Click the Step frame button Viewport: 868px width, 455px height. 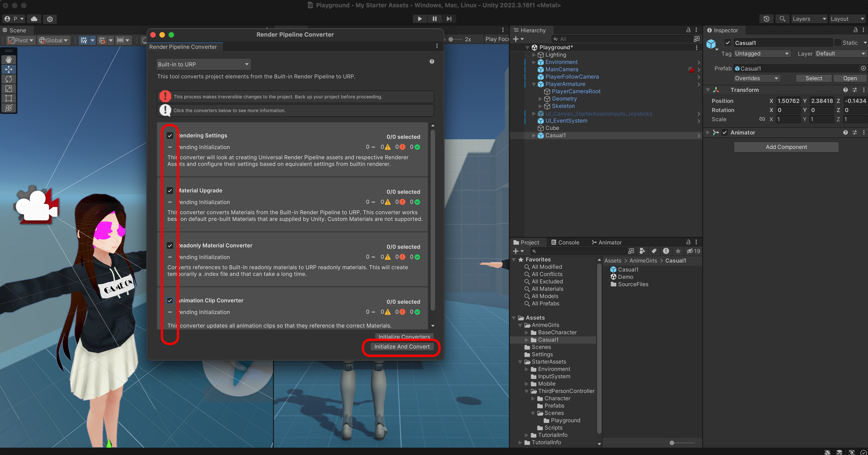click(449, 19)
